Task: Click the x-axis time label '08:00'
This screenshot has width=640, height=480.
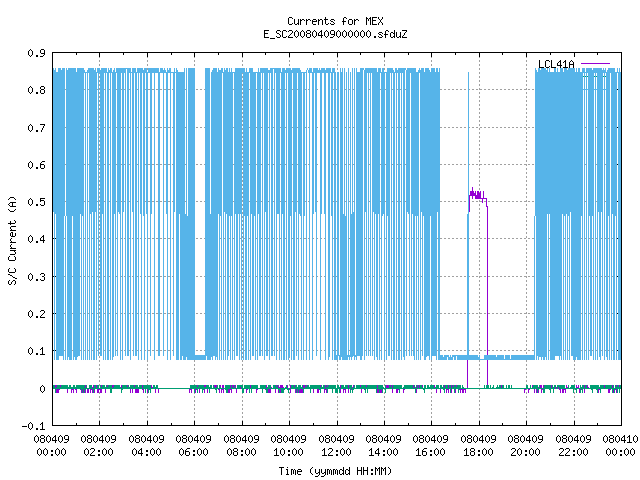Action: (241, 452)
